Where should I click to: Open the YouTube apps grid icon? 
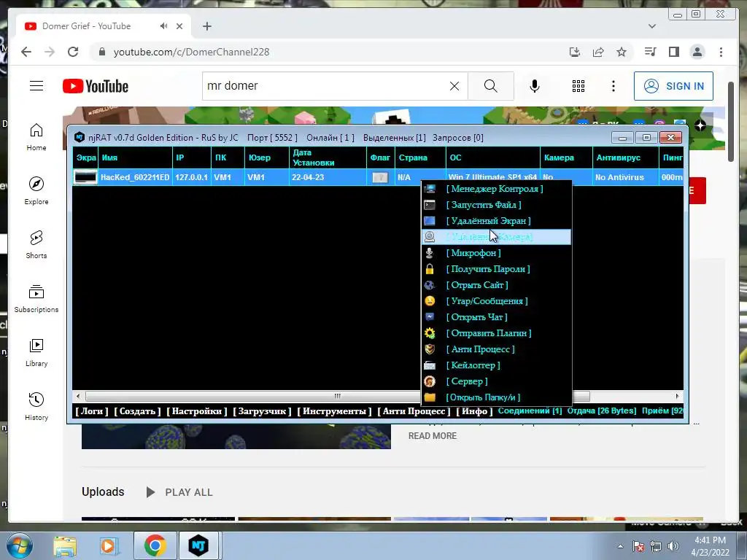578,86
